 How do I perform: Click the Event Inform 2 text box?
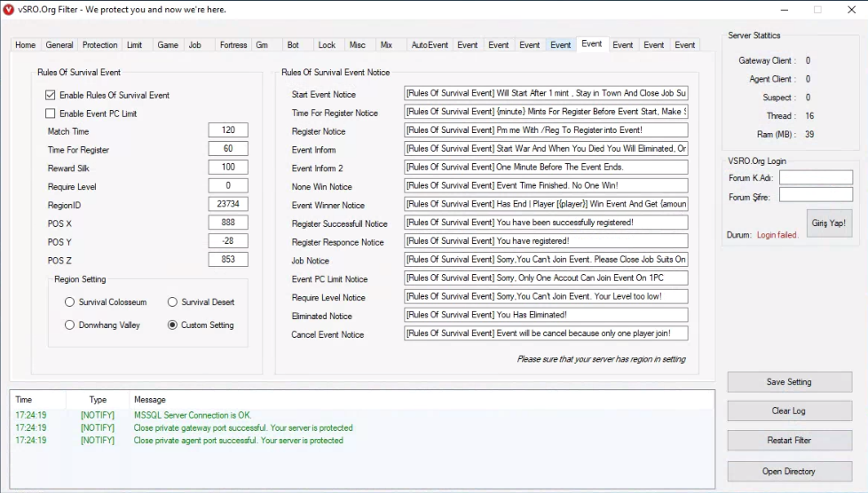pyautogui.click(x=546, y=167)
